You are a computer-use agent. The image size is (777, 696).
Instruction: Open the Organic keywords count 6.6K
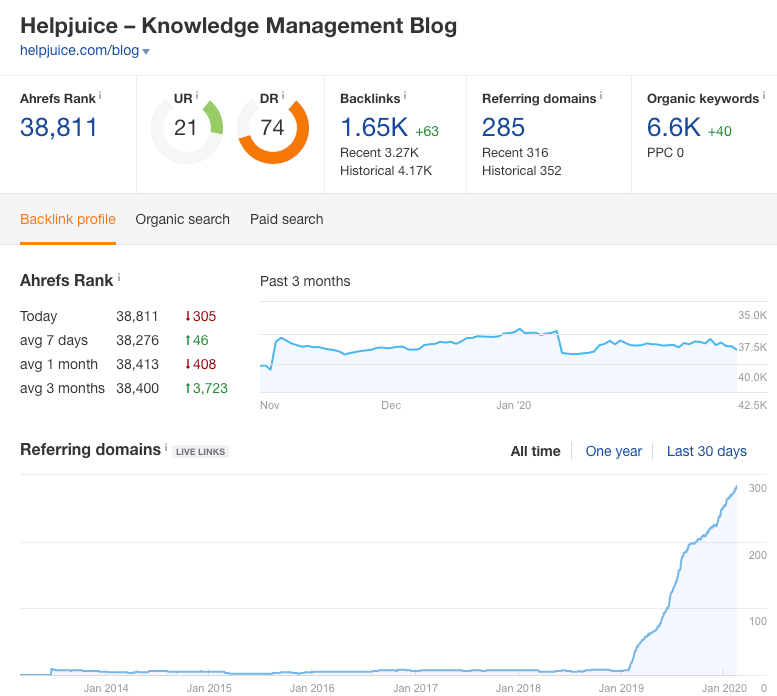pyautogui.click(x=673, y=127)
